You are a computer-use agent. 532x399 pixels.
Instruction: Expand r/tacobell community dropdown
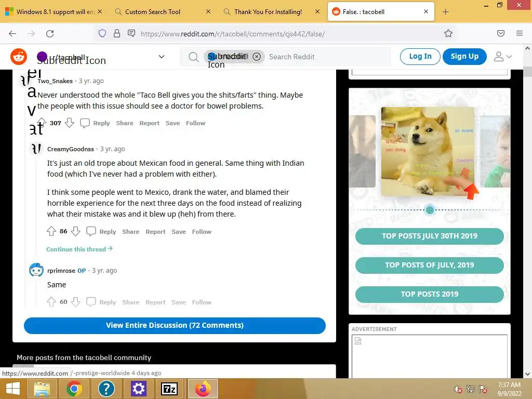coord(162,57)
